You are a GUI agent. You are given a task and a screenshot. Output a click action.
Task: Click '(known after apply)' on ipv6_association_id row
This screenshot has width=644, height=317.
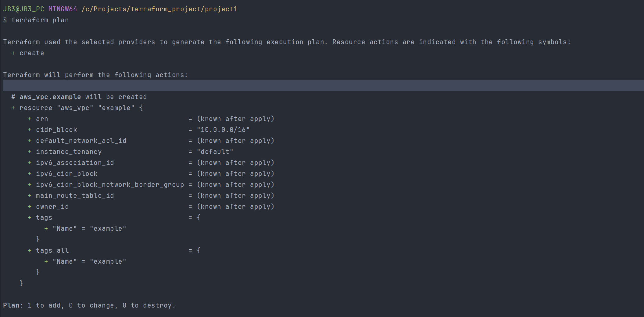[x=235, y=163]
